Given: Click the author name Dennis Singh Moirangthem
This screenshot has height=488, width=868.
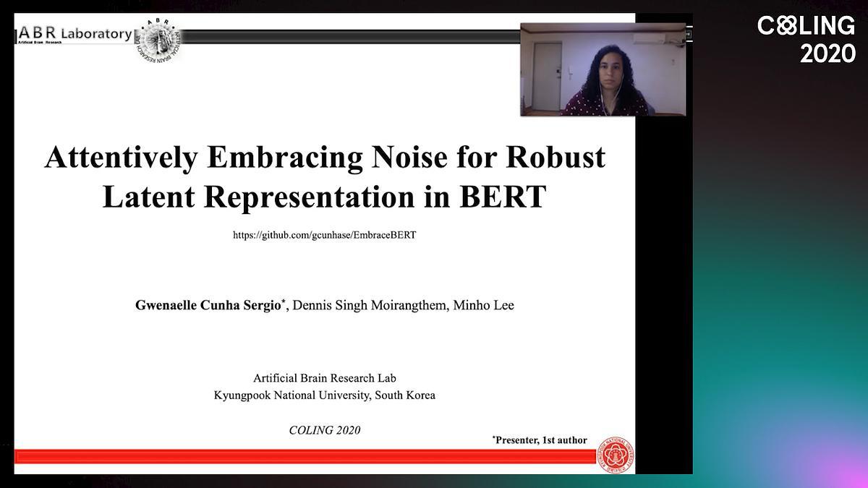Looking at the screenshot, I should [x=370, y=305].
